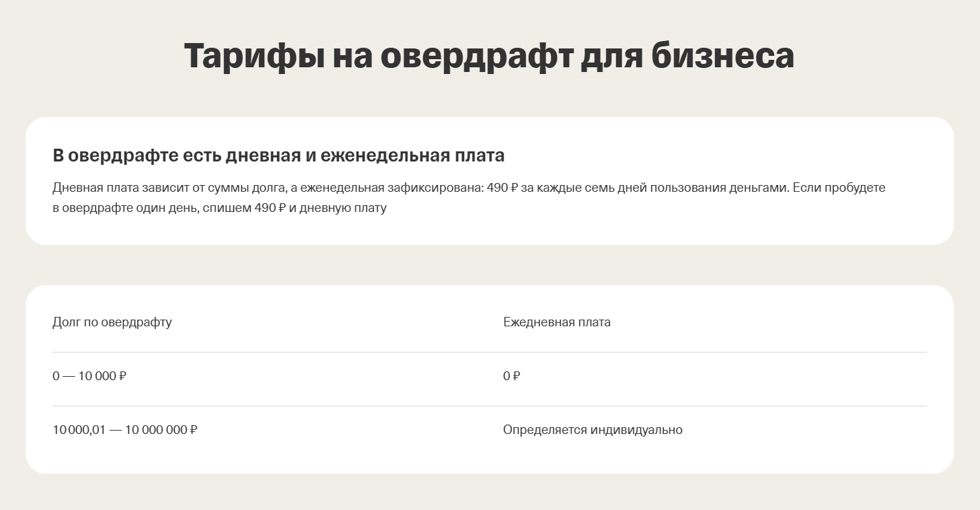Click the word индивидуально in the table
980x510 pixels.
(636, 430)
